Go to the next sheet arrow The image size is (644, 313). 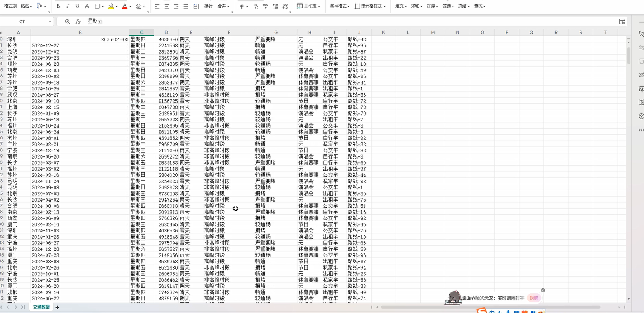tap(16, 307)
